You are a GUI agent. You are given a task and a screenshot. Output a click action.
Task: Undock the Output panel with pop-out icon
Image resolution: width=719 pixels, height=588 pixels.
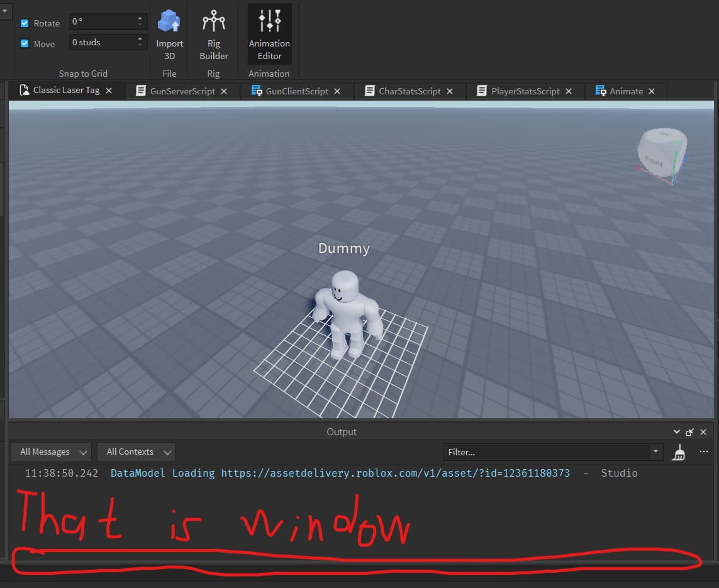[x=690, y=432]
